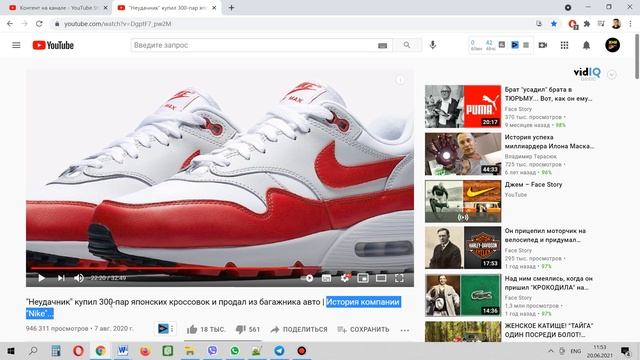Expand vidIQ panel chevron

pyautogui.click(x=611, y=75)
